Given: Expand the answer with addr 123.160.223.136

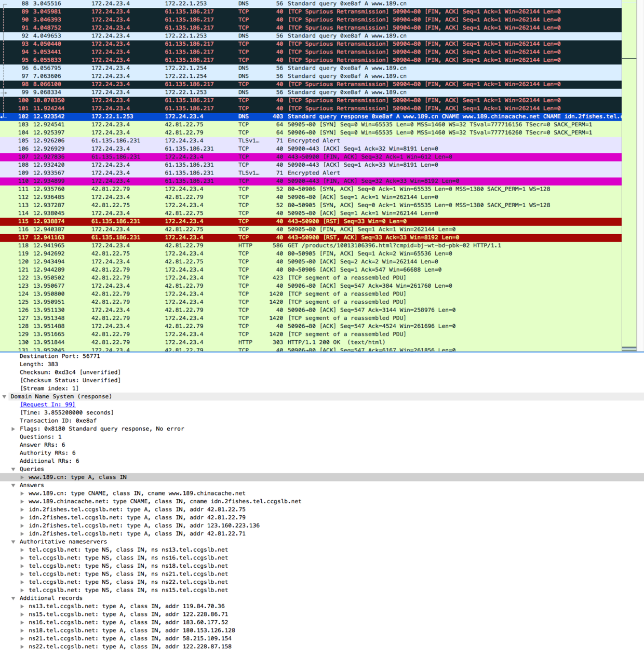Looking at the screenshot, I should [22, 525].
